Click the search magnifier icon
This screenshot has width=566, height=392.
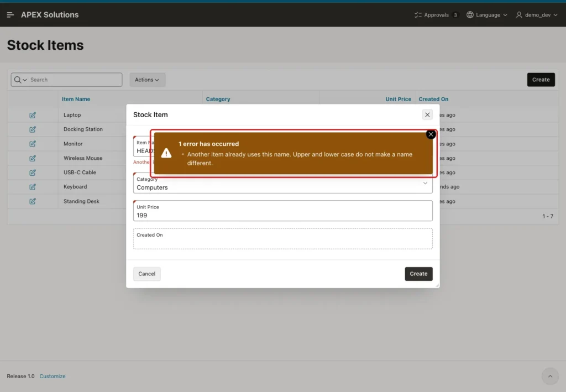coord(18,80)
